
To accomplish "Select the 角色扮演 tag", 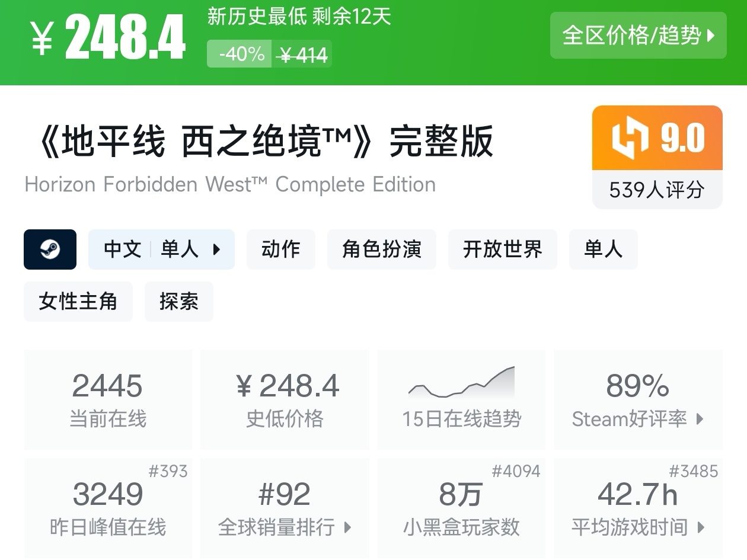I will click(x=382, y=249).
